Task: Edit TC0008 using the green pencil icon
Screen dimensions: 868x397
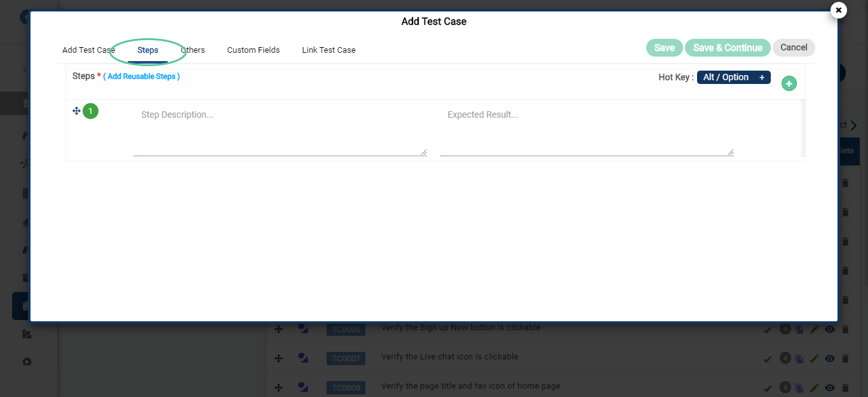Action: pos(815,387)
